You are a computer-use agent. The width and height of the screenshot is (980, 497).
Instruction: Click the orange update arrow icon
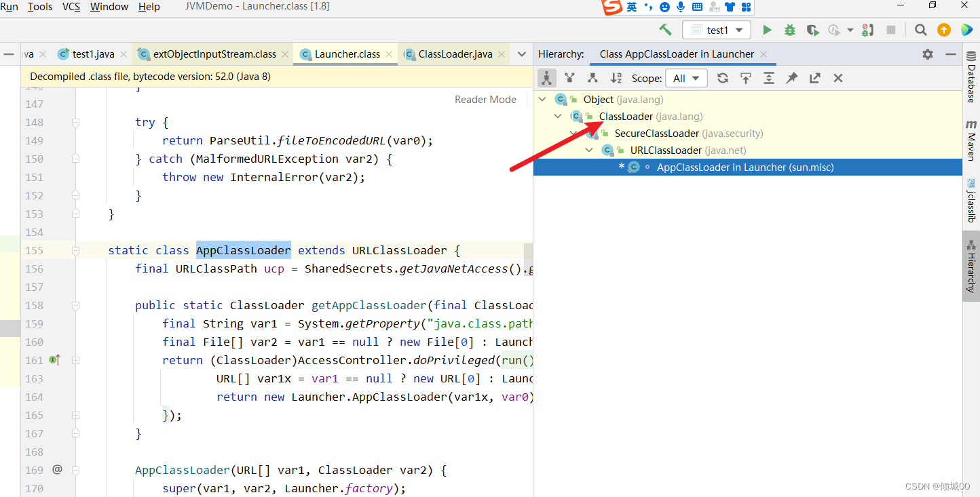pyautogui.click(x=943, y=30)
